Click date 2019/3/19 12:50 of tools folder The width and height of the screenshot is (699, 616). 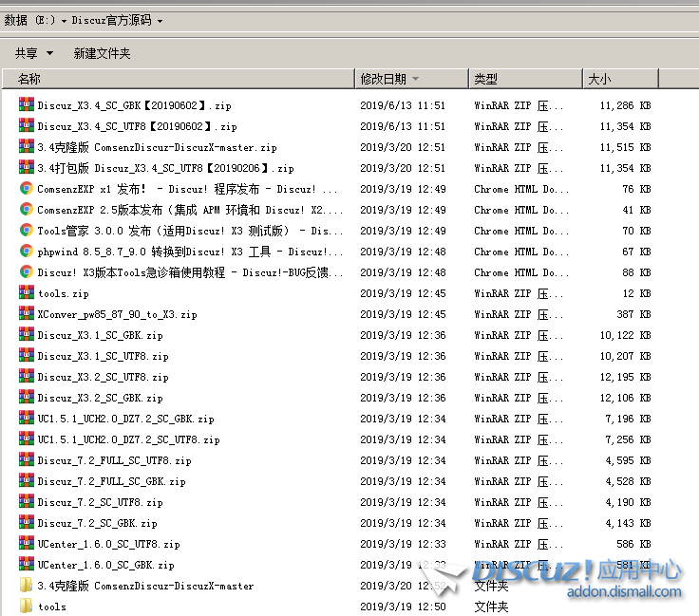pos(403,607)
